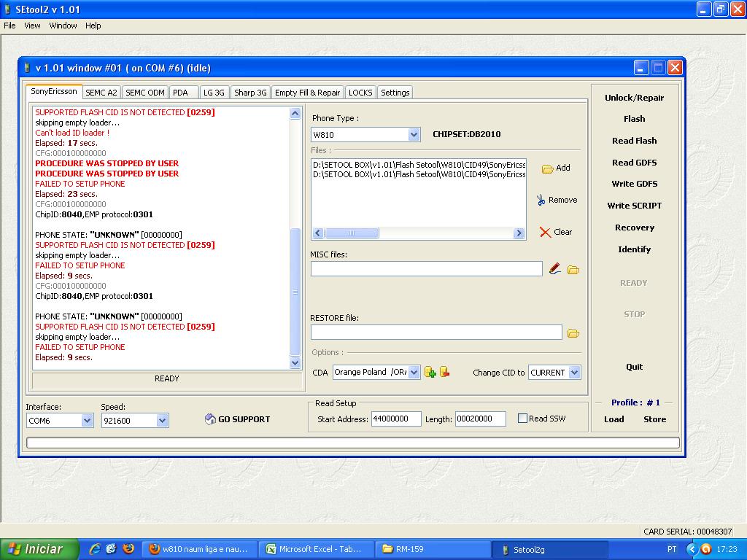747x560 pixels.
Task: Select the SonyEricsson tab
Action: 54,91
